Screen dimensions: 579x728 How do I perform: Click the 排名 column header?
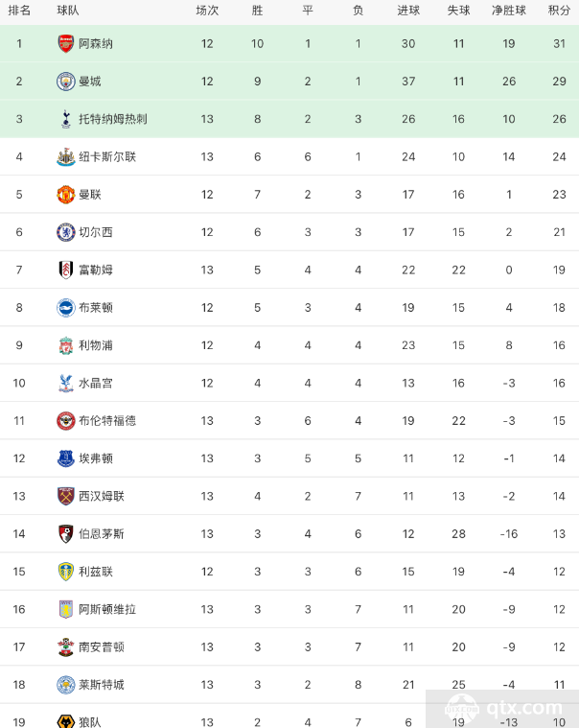[x=19, y=11]
